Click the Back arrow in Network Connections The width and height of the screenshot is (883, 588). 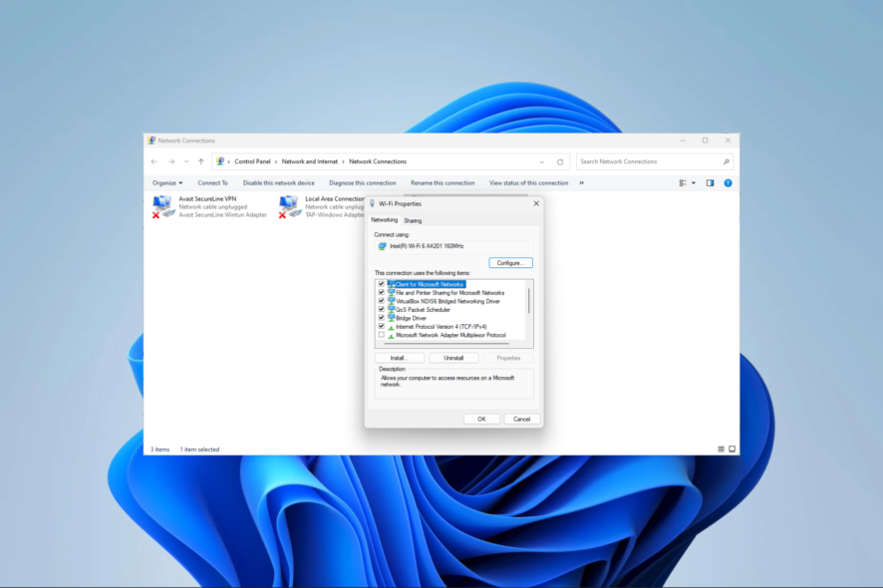[154, 161]
